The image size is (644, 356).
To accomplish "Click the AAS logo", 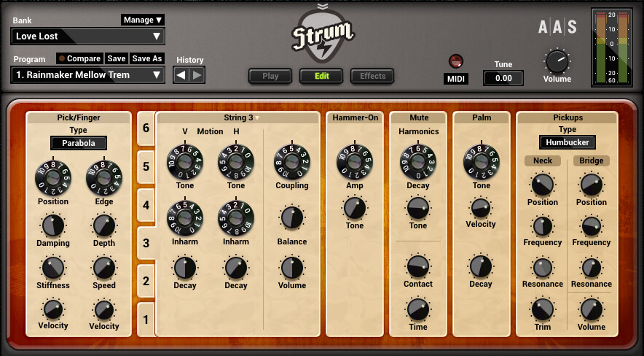I will tap(557, 27).
